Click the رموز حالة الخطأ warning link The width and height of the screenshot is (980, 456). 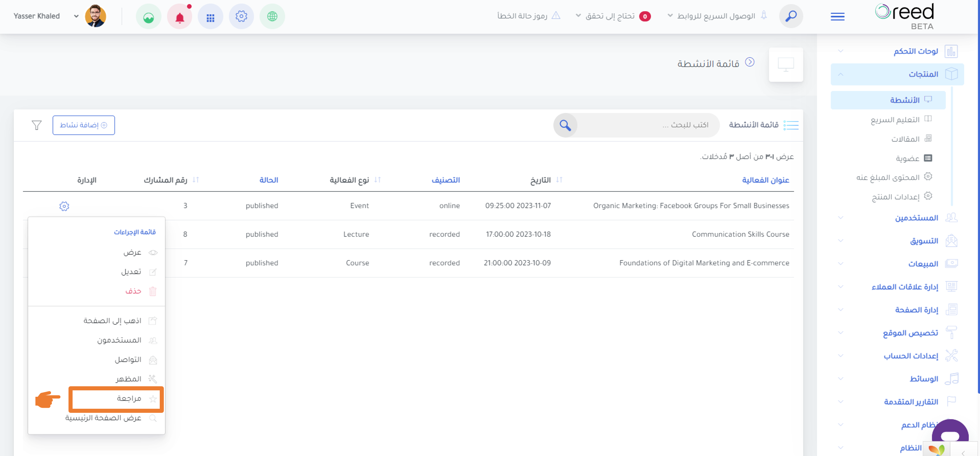coord(529,16)
